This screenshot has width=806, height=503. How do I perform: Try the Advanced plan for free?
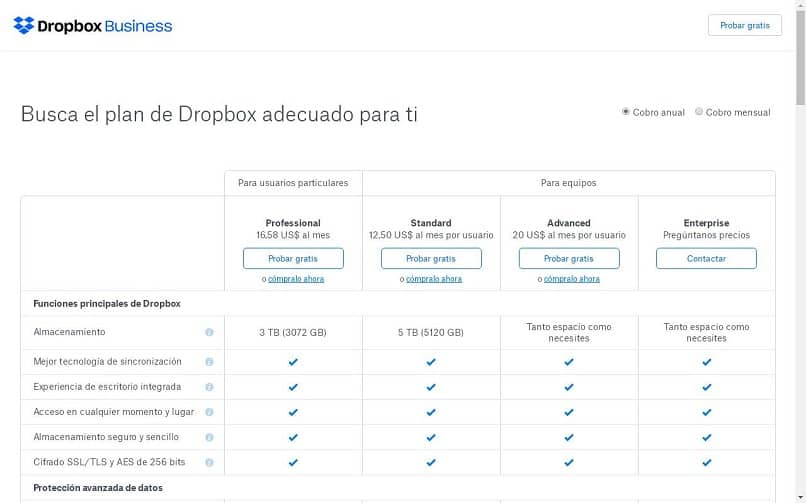[x=569, y=259]
